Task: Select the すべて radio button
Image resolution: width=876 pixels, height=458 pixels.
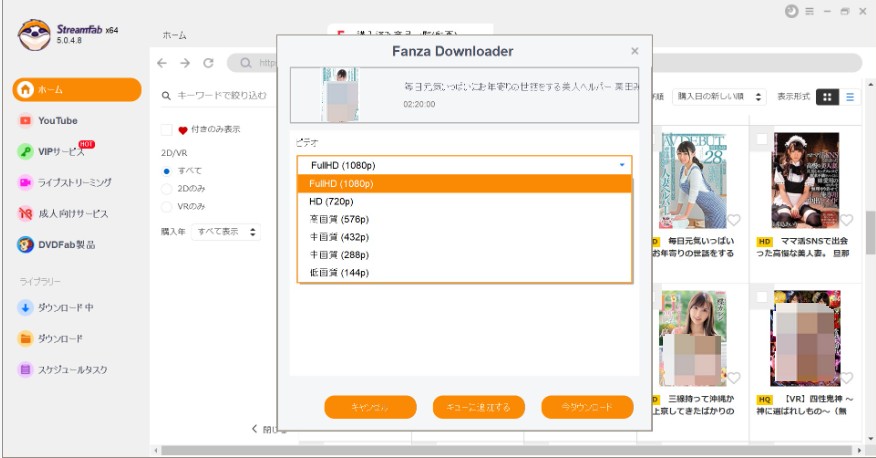Action: (x=166, y=171)
